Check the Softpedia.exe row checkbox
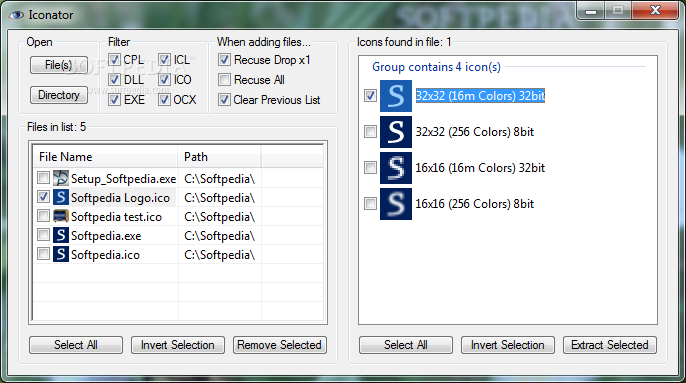Screen dimensions: 686x383 [43, 235]
